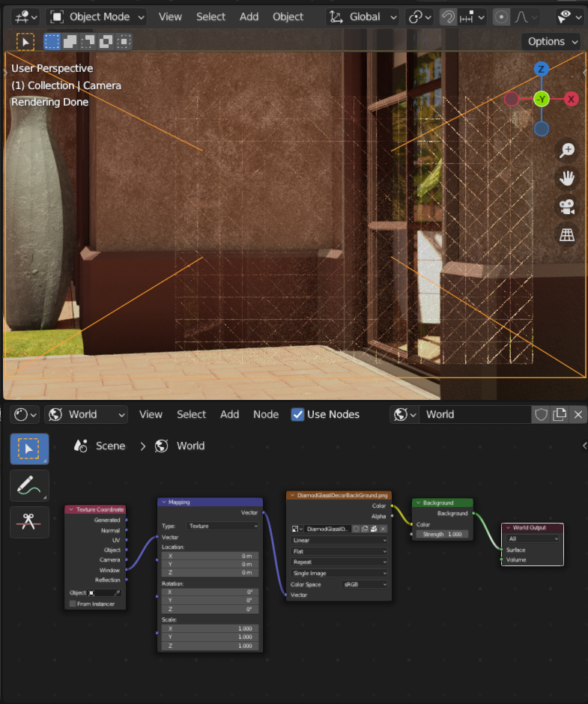Click the zoom view magnifier icon
The image size is (588, 704).
click(x=567, y=151)
